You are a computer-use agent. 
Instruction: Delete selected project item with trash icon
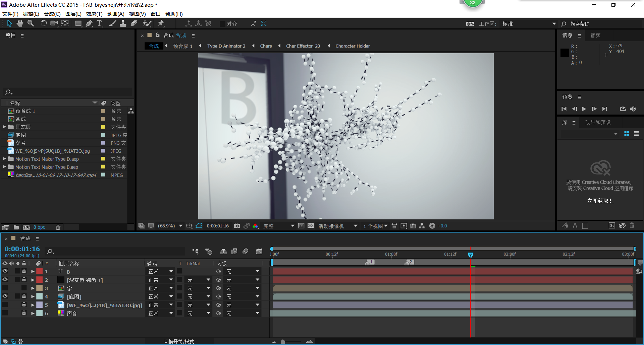(58, 227)
